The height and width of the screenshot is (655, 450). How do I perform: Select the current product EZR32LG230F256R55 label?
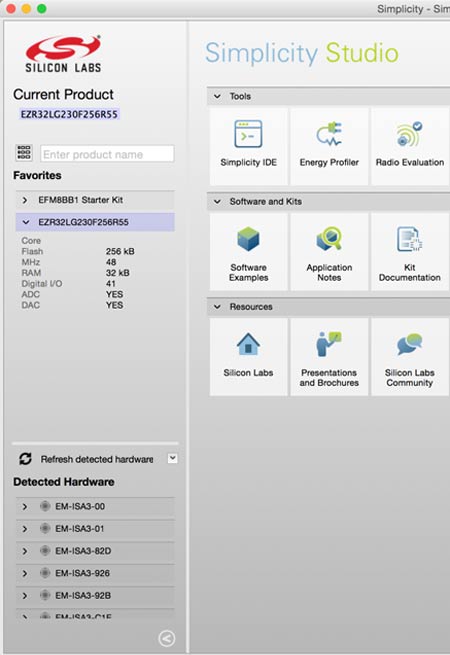(69, 114)
